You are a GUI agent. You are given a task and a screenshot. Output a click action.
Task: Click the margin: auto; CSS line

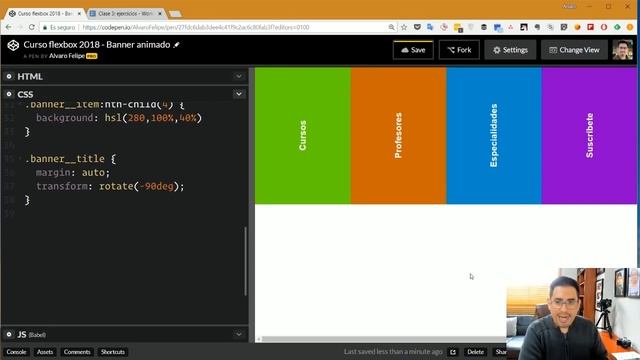pos(73,173)
